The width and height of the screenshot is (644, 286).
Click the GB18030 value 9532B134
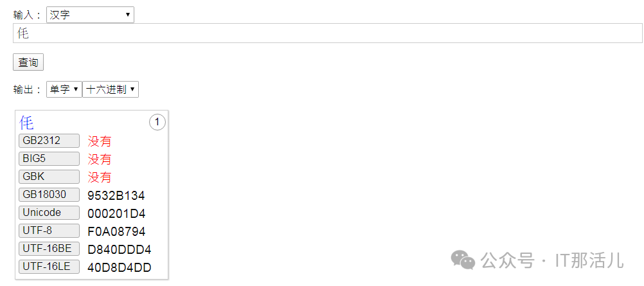pyautogui.click(x=116, y=195)
